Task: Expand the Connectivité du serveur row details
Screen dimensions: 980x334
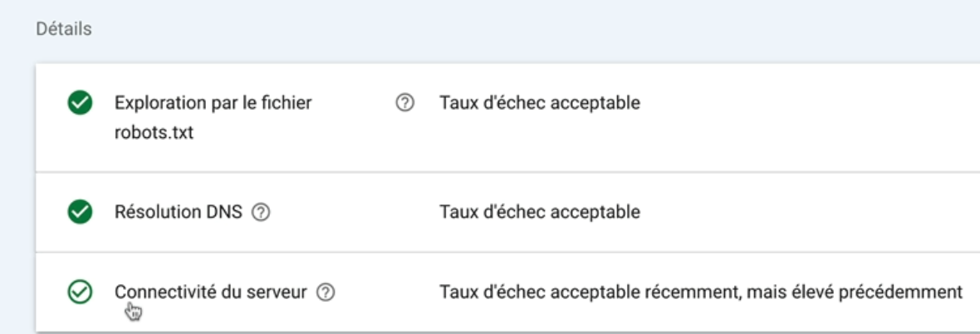Action: pos(507,292)
